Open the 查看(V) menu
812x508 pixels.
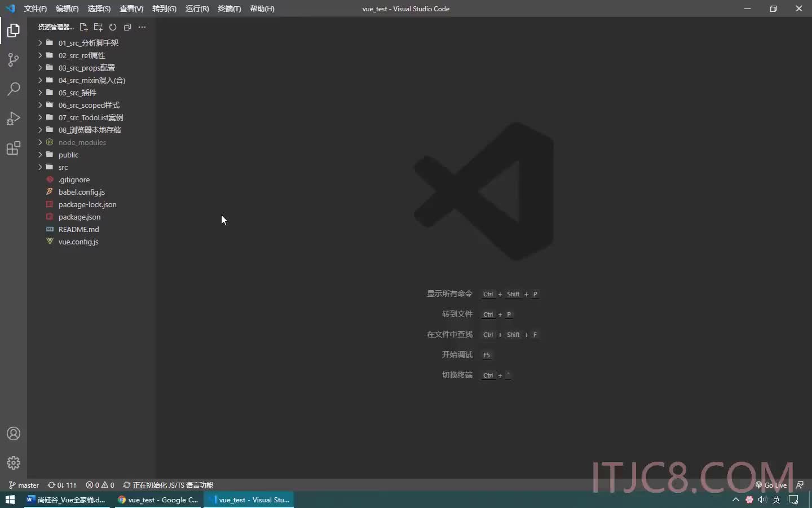(x=131, y=8)
